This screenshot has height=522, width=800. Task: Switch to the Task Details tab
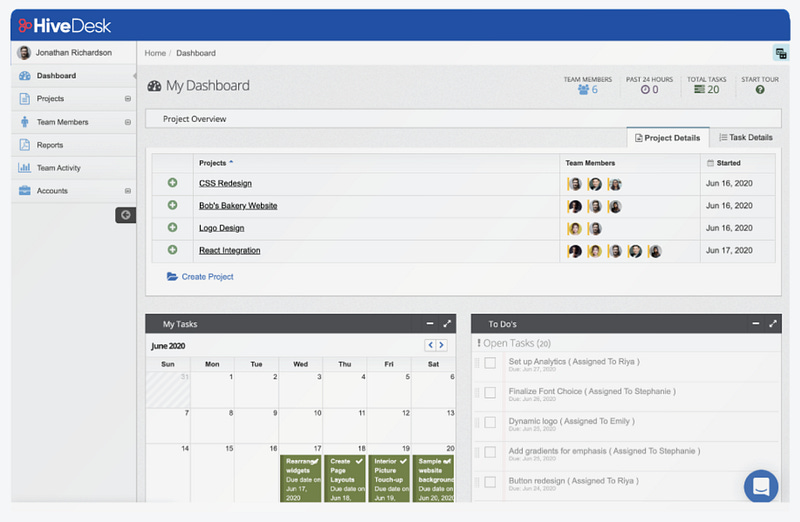click(745, 137)
